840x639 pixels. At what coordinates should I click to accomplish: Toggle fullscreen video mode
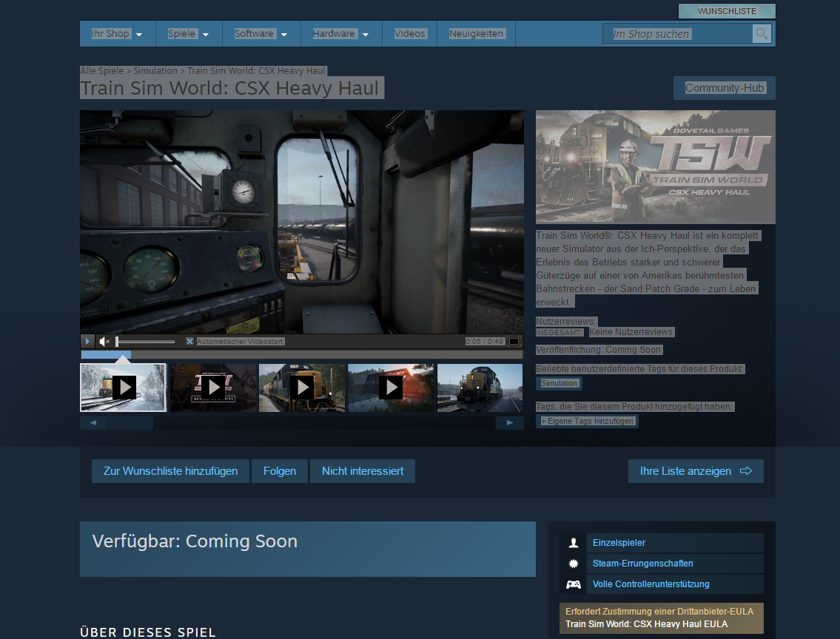pyautogui.click(x=514, y=342)
